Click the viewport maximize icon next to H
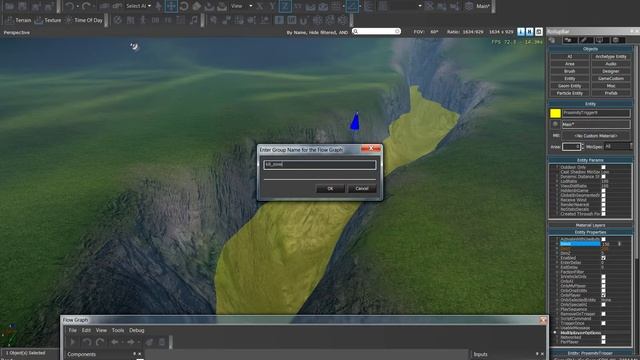Image resolution: width=640 pixels, height=360 pixels. coord(538,31)
